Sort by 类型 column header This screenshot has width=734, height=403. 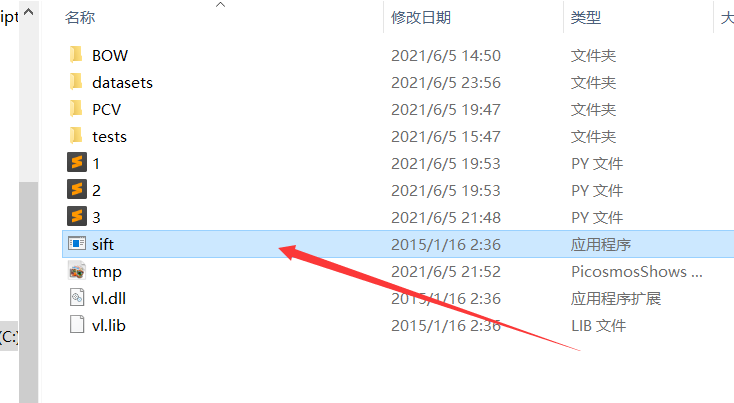click(x=586, y=17)
